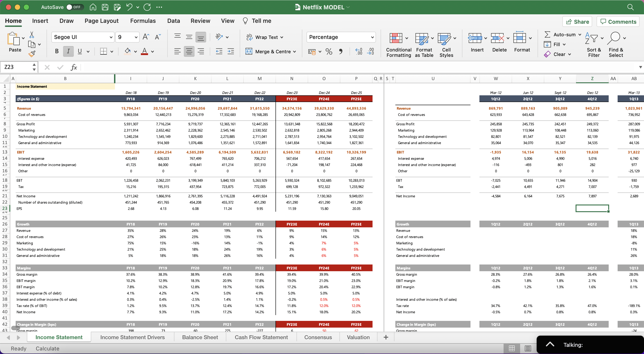
Task: Click Sort & Filter button
Action: [594, 45]
